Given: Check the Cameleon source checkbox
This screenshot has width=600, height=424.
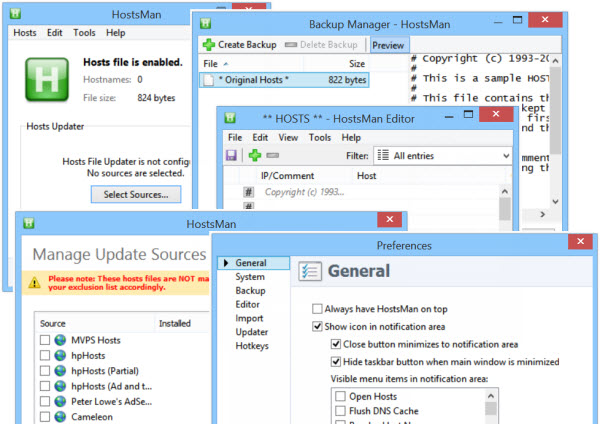Looking at the screenshot, I should click(x=45, y=416).
